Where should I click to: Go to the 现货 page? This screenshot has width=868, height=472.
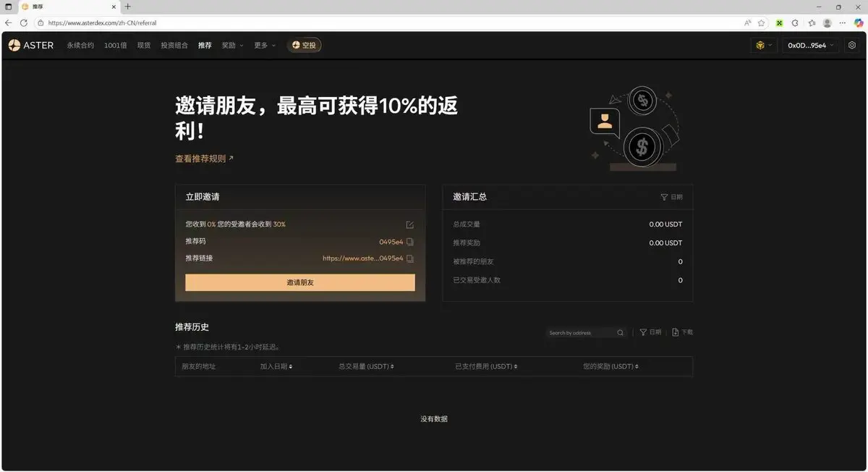pos(144,45)
